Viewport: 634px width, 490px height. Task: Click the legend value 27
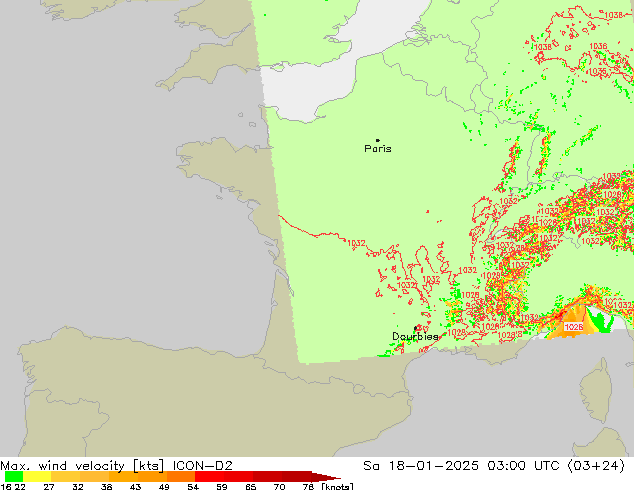pos(49,486)
